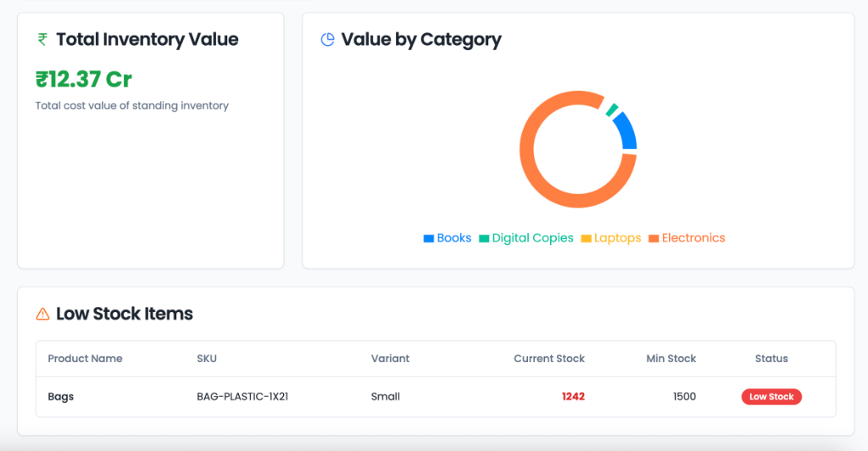868x451 pixels.
Task: Click the blue Books legend color swatch
Action: (x=428, y=239)
